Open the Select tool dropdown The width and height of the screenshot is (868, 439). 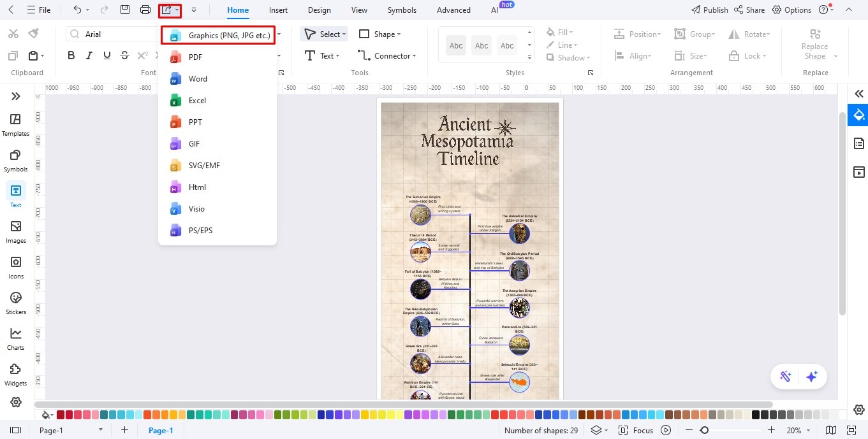324,34
